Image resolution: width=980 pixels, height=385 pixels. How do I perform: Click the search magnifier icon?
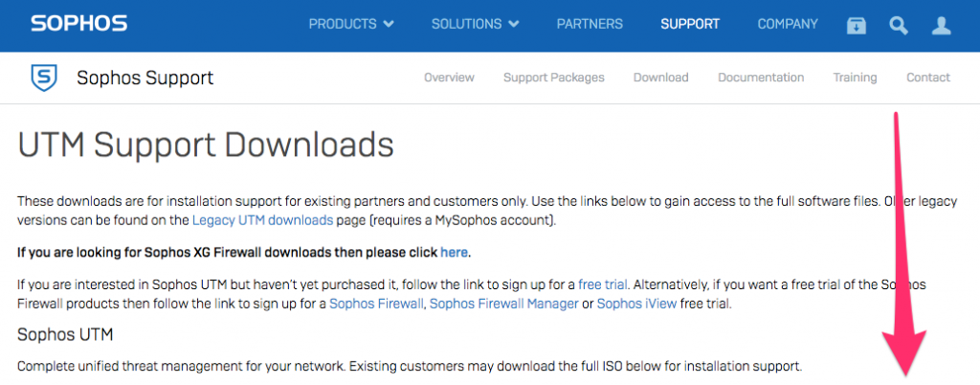(899, 26)
